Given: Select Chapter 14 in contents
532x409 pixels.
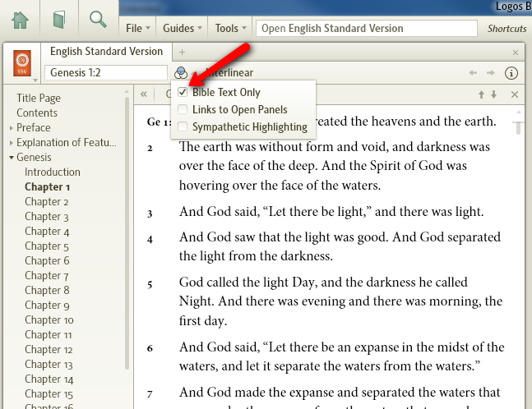Looking at the screenshot, I should 49,379.
